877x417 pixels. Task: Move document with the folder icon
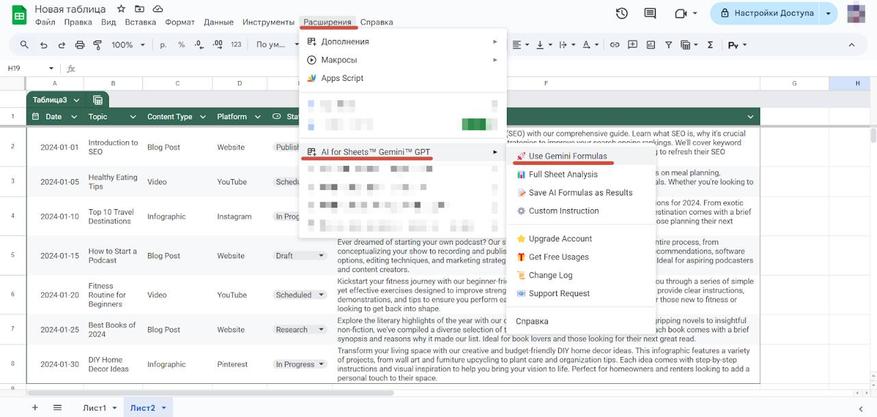tap(140, 10)
